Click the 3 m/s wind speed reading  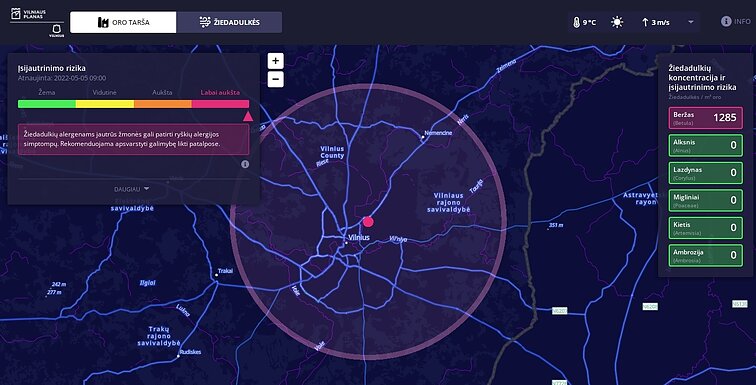click(661, 22)
